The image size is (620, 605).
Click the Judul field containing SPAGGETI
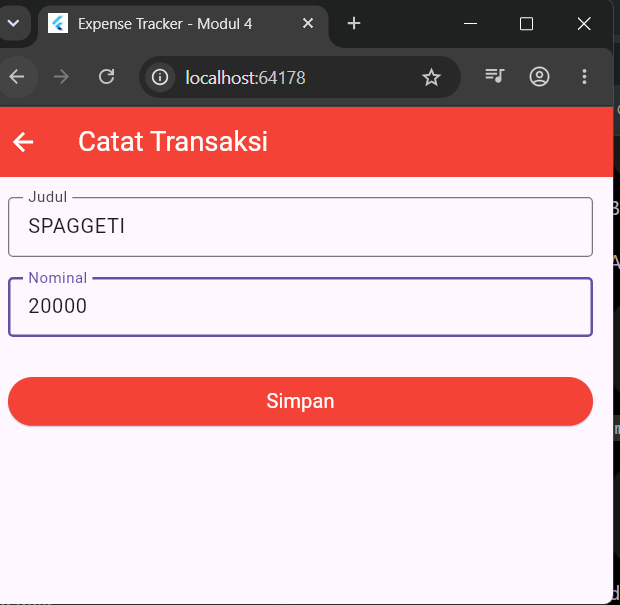coord(300,227)
